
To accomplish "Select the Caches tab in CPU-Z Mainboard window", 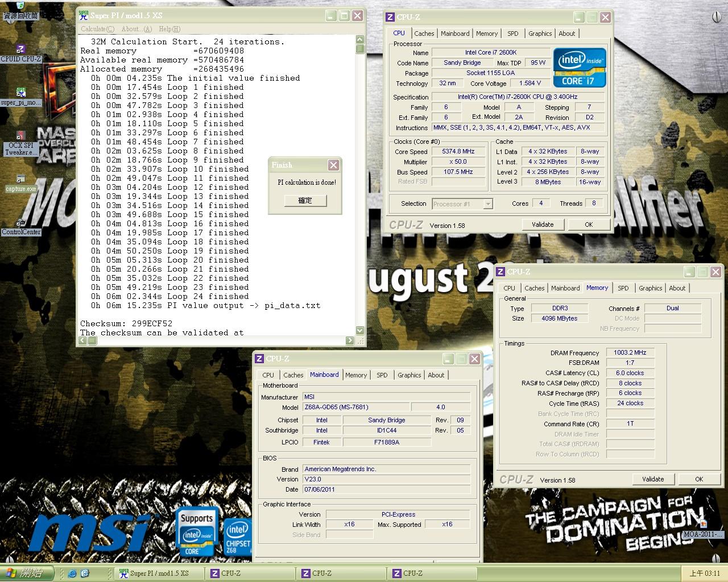I will tap(293, 375).
